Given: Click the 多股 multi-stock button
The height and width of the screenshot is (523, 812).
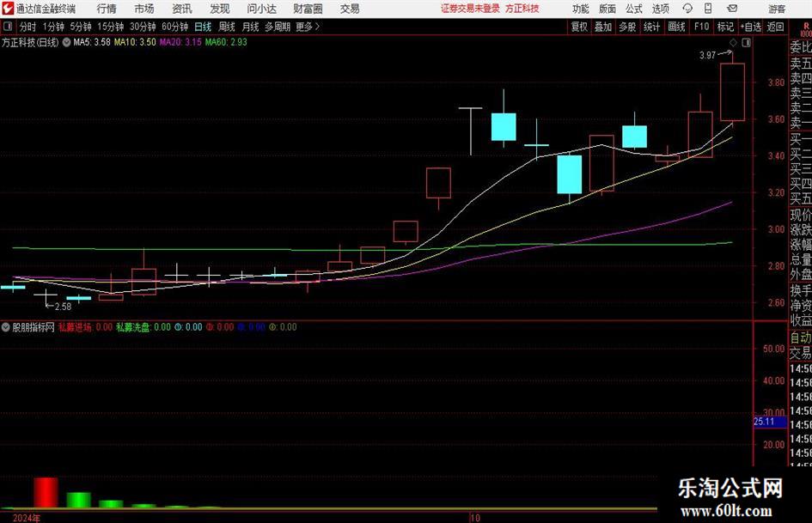Looking at the screenshot, I should point(627,27).
